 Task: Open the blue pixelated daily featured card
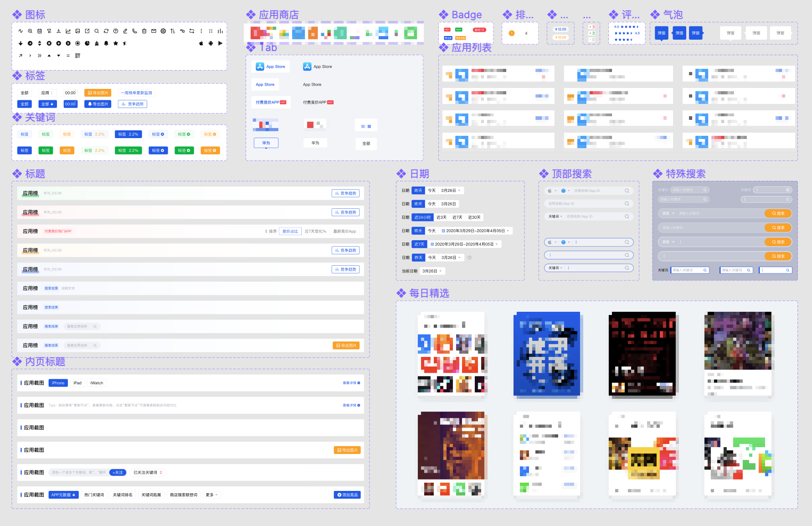547,354
